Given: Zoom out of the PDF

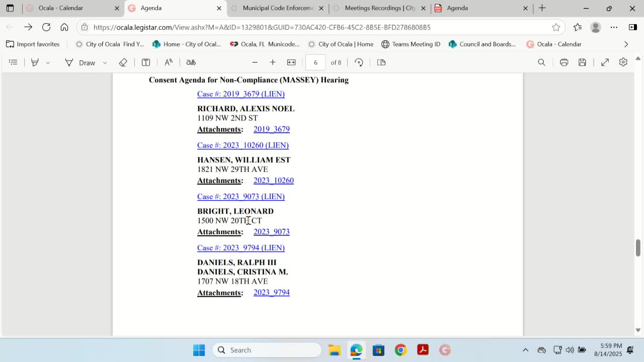Looking at the screenshot, I should click(255, 62).
